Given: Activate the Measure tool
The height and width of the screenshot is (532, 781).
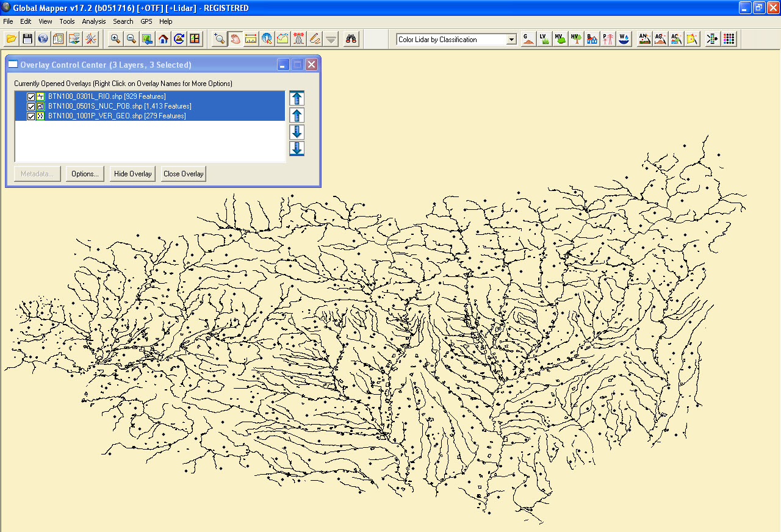Looking at the screenshot, I should pyautogui.click(x=251, y=38).
